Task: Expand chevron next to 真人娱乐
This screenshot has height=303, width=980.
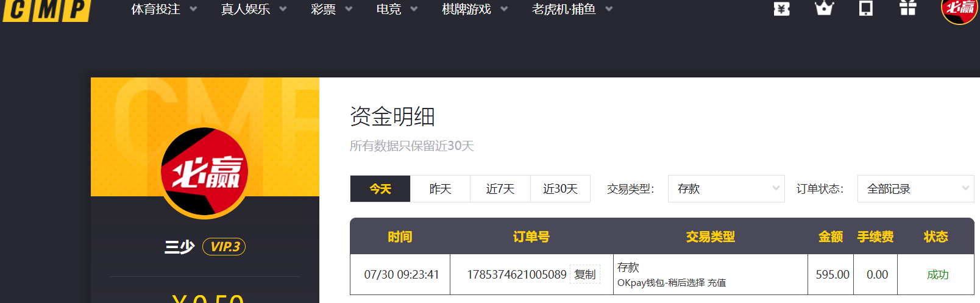Action: [283, 9]
